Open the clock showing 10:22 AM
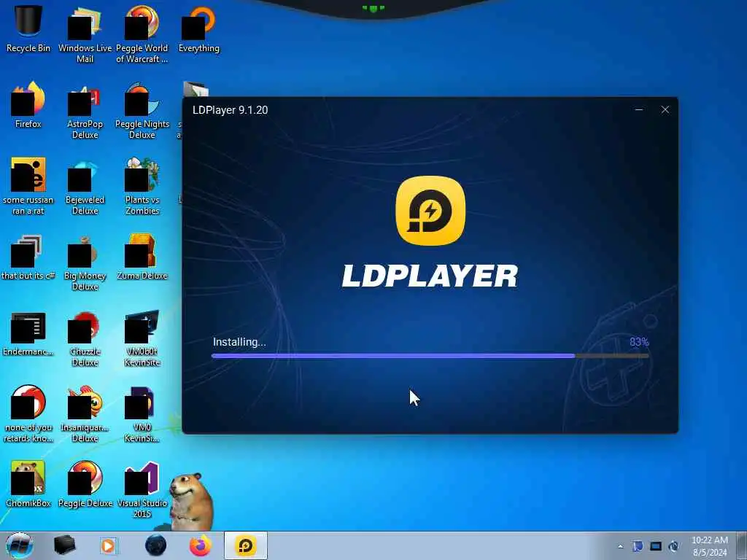The width and height of the screenshot is (747, 560). tap(709, 546)
